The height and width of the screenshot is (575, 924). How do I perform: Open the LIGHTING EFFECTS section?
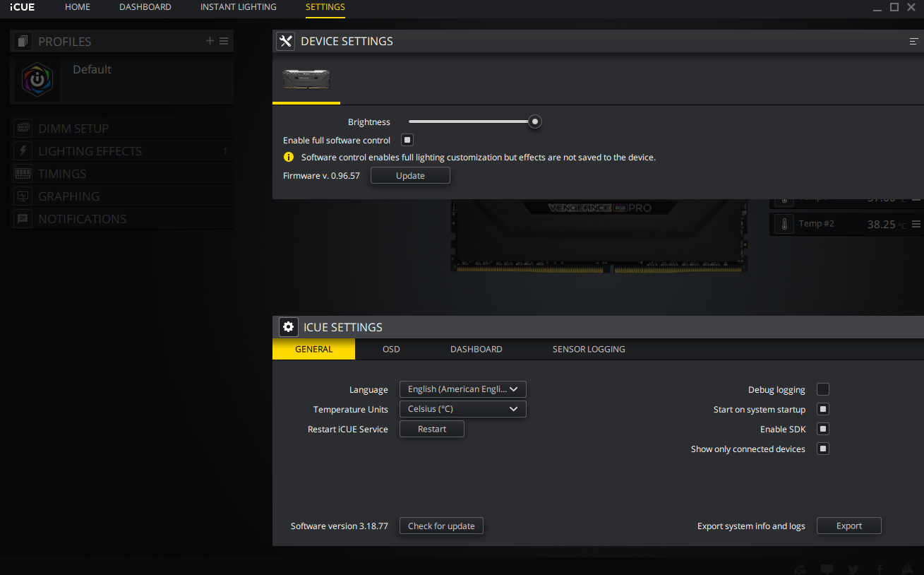[x=121, y=151]
